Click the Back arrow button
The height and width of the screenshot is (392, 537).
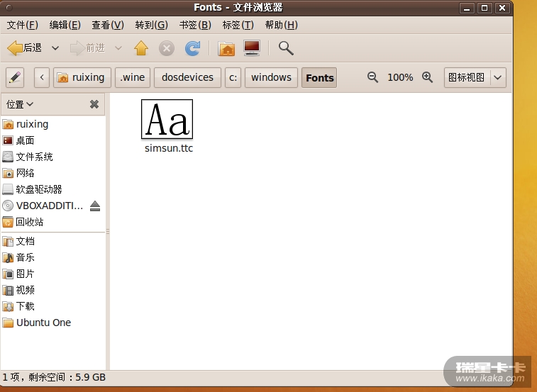(24, 48)
